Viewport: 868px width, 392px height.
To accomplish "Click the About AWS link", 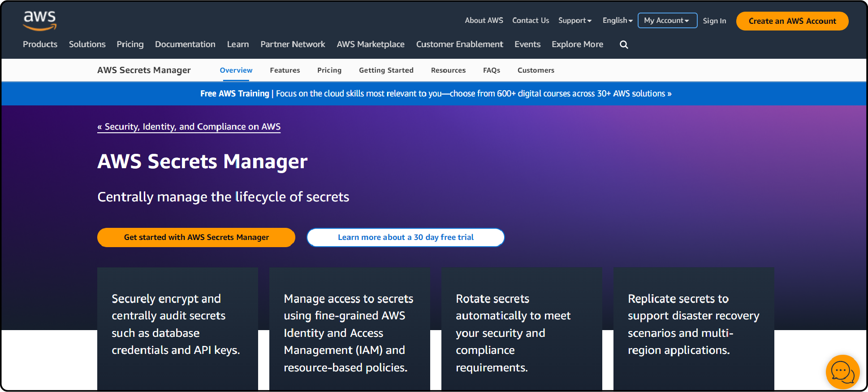I will pos(484,21).
